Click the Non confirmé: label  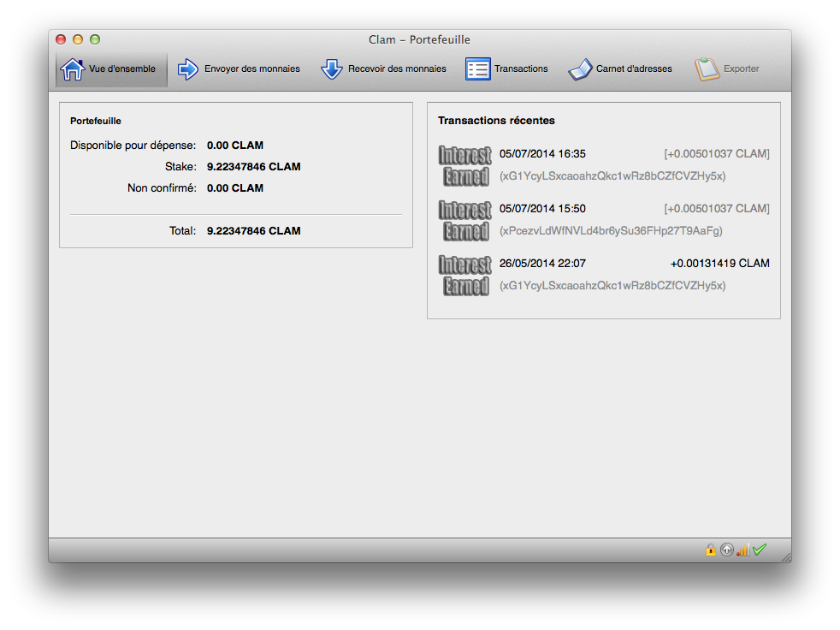click(x=162, y=188)
